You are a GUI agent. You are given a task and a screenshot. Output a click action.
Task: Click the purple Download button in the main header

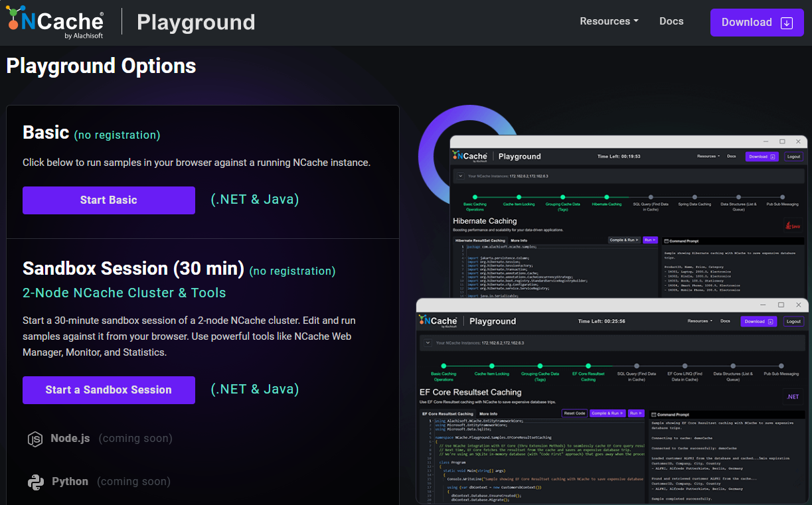tap(757, 23)
